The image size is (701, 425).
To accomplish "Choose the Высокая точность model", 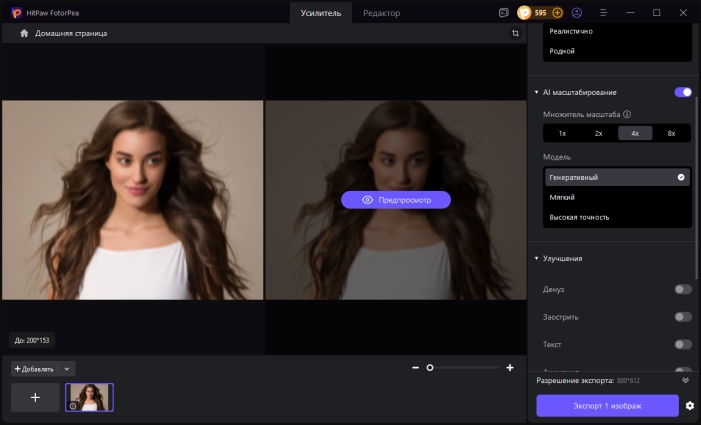I will pos(617,217).
